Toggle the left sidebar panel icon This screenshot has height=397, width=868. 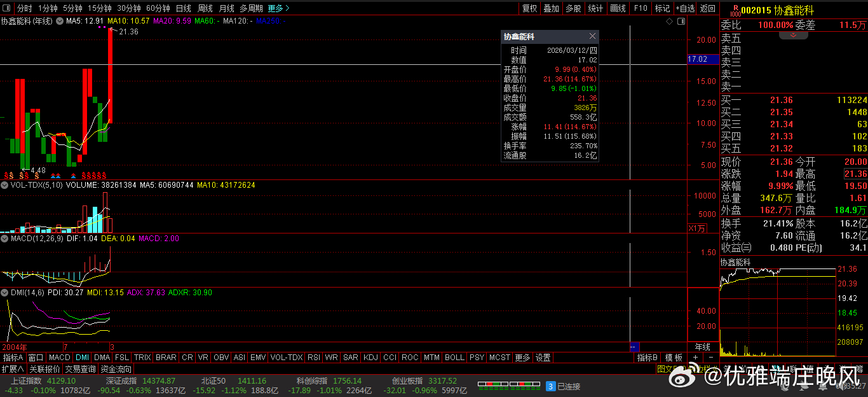(x=7, y=8)
